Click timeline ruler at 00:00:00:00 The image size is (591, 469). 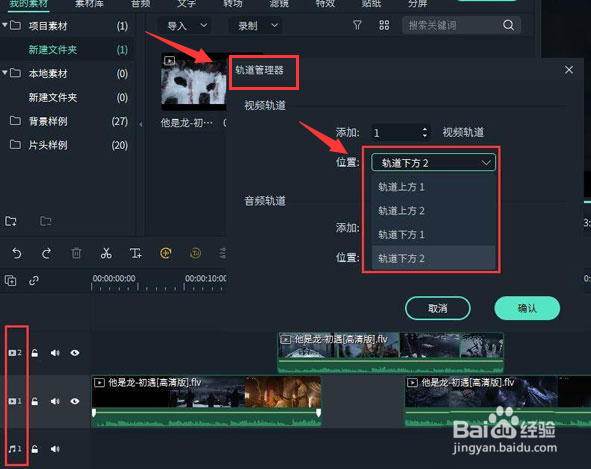(x=114, y=279)
